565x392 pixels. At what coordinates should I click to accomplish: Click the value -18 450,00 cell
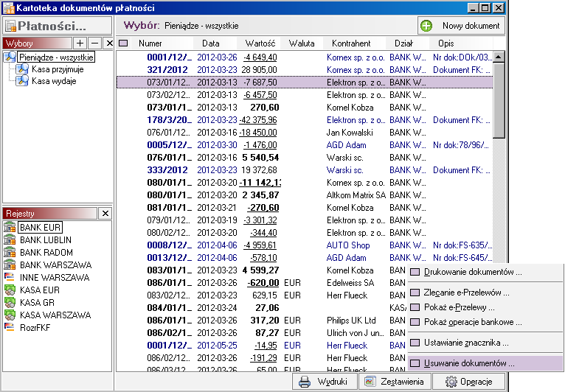(258, 133)
